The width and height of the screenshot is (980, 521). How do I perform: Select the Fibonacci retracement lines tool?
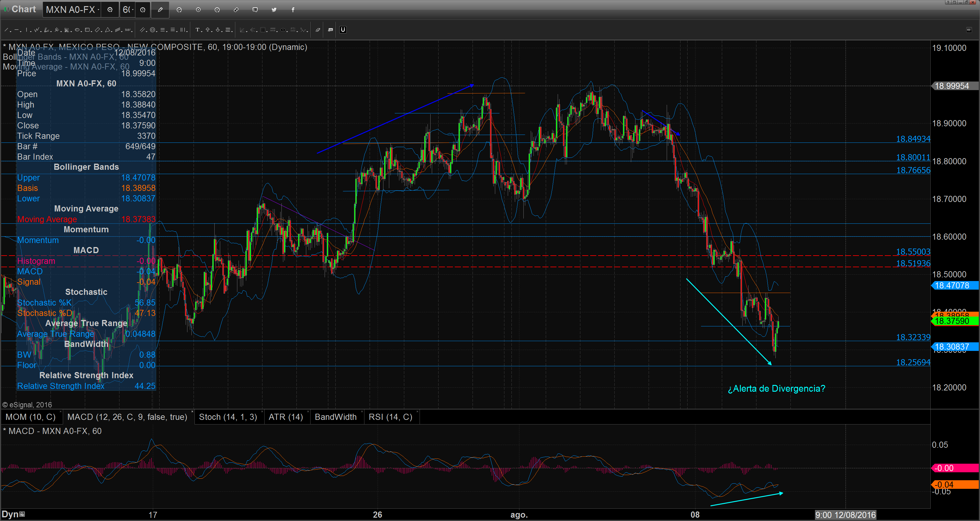click(162, 30)
